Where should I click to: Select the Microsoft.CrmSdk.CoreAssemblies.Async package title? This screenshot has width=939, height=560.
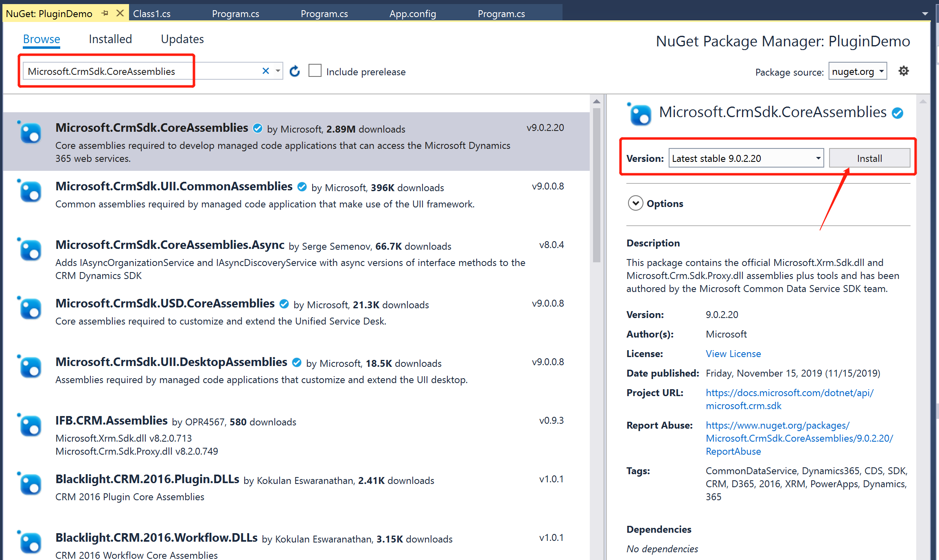pos(170,245)
